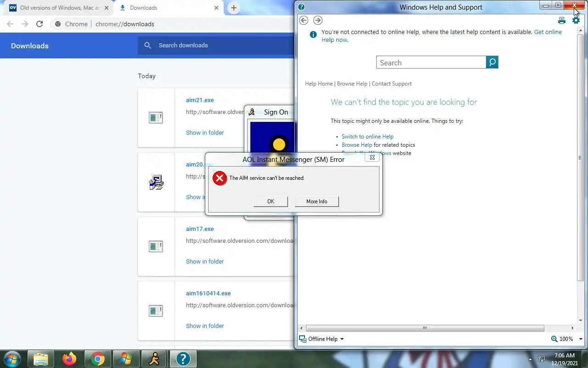Screen dimensions: 588x368
Task: Click the aim1610414.exe file icon
Action: (x=156, y=311)
